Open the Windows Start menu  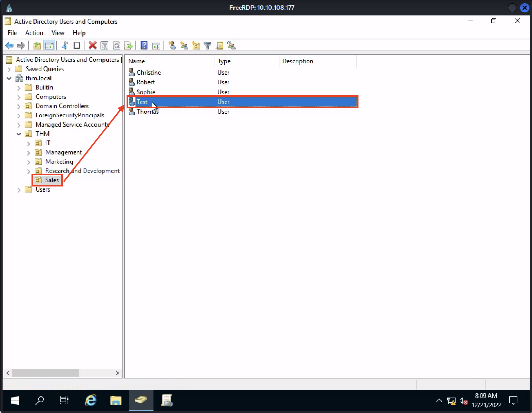(15, 401)
